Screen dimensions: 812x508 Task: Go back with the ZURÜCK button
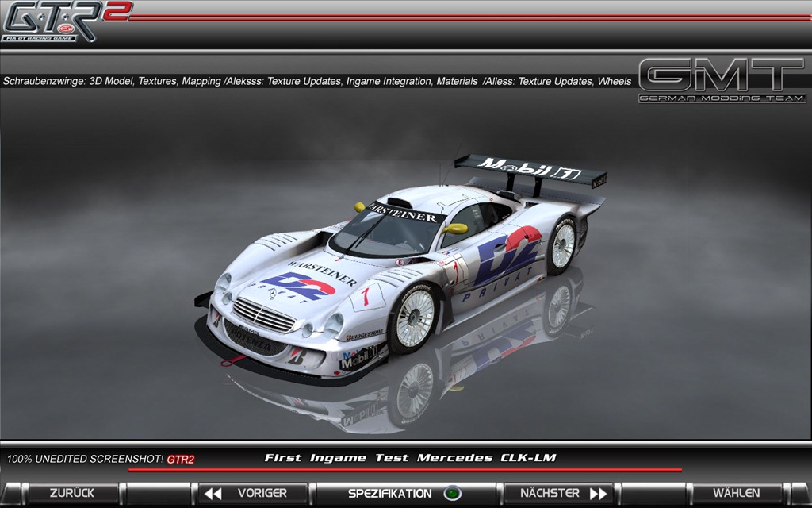click(x=71, y=493)
